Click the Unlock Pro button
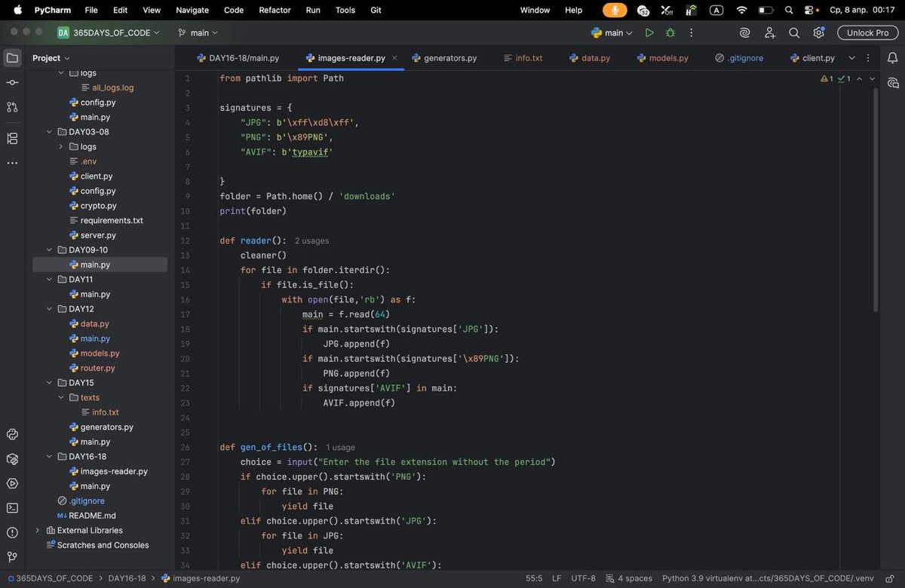This screenshot has width=905, height=588. tap(867, 33)
